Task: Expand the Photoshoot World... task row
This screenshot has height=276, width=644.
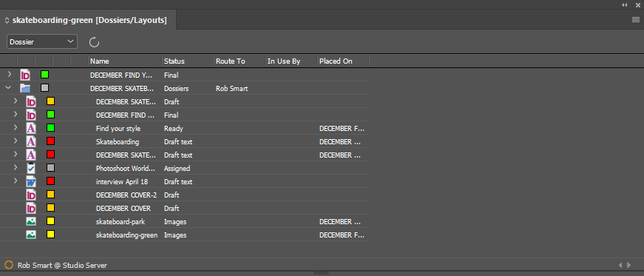Action: coord(16,168)
